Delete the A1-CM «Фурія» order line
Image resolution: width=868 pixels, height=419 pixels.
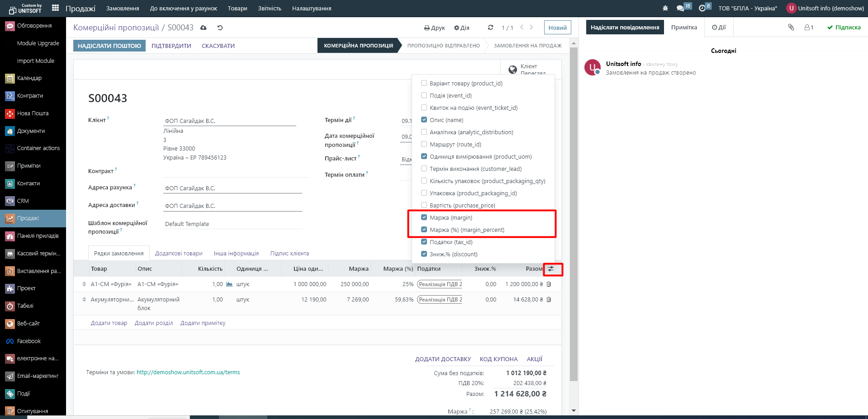(549, 284)
